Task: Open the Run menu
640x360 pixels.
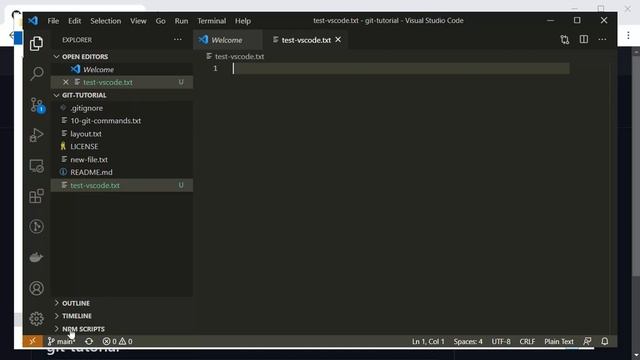Action: point(181,21)
